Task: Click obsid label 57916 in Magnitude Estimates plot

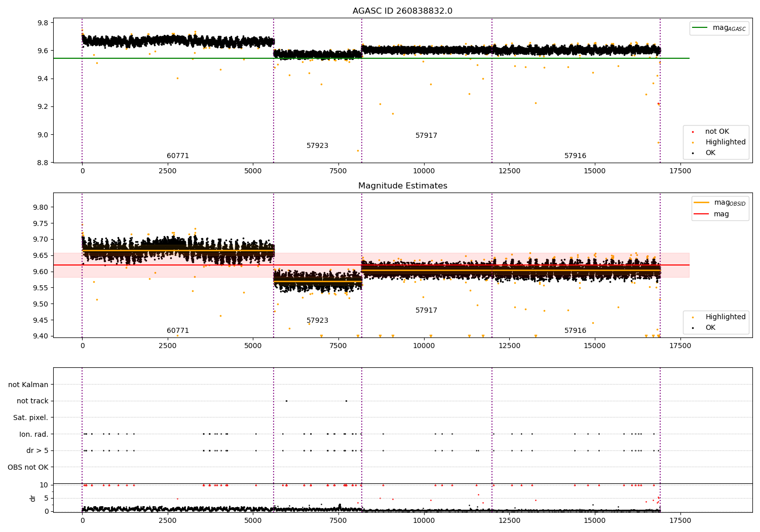Action: pyautogui.click(x=575, y=331)
